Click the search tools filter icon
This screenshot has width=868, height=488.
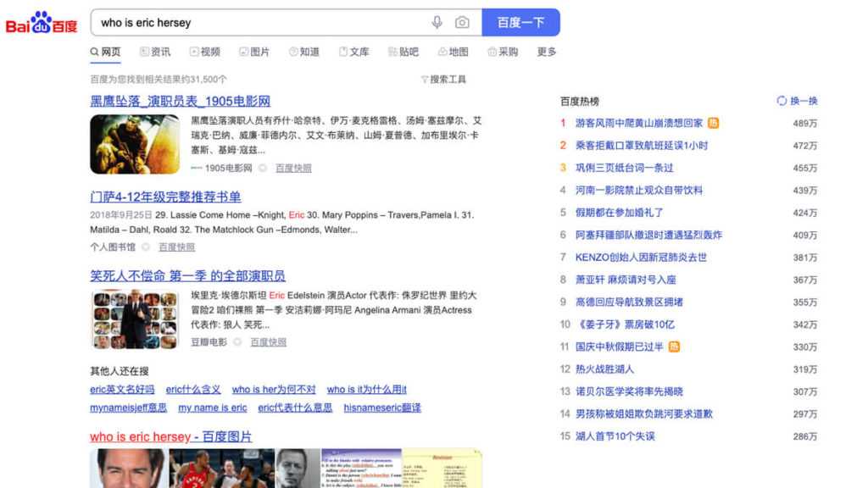coord(425,80)
